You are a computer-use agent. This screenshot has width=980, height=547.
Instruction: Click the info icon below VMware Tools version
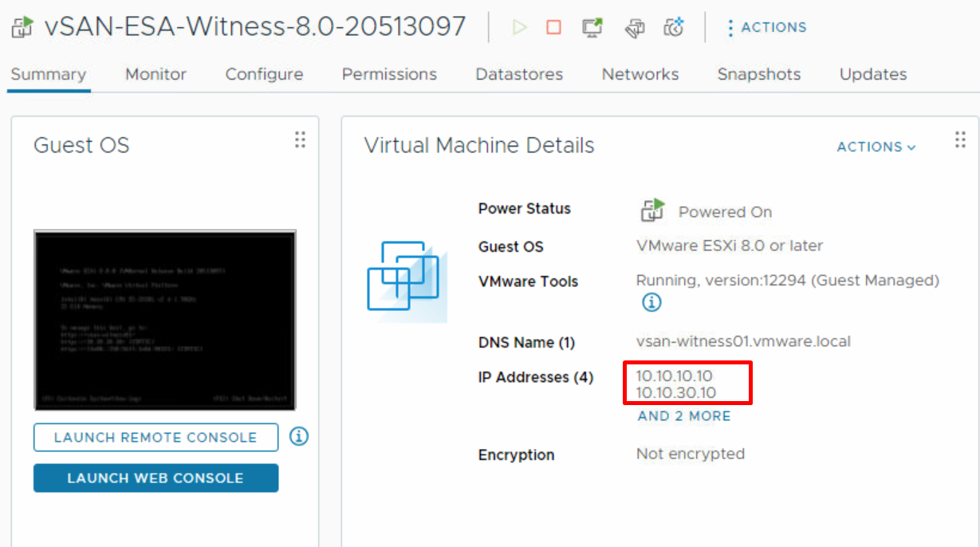[x=651, y=302]
